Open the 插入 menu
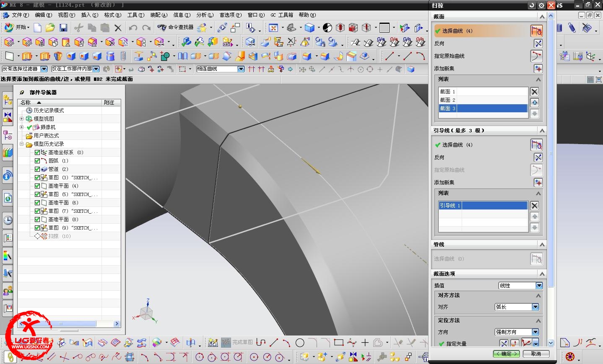The image size is (603, 364). pos(89,15)
